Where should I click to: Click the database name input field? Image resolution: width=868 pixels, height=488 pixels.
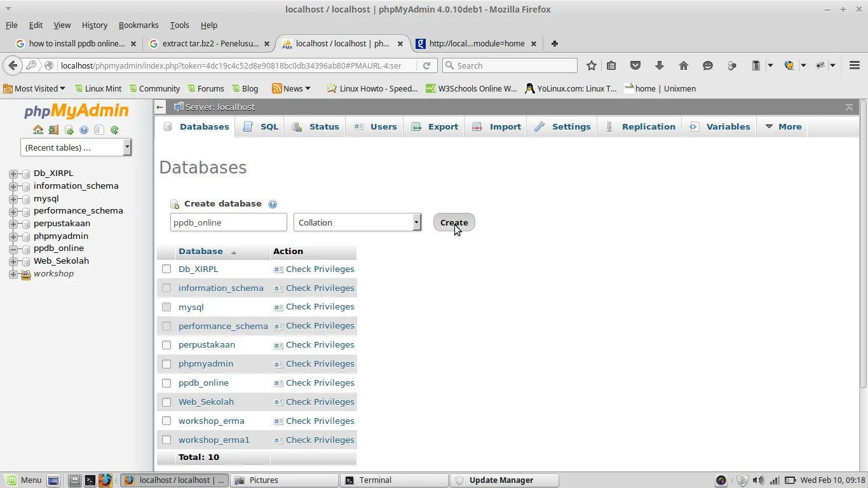[229, 222]
